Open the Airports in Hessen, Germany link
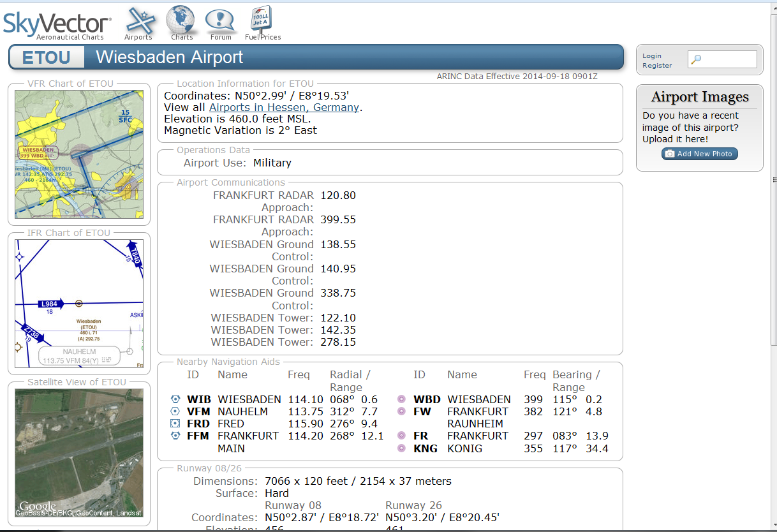This screenshot has height=532, width=777. point(284,107)
